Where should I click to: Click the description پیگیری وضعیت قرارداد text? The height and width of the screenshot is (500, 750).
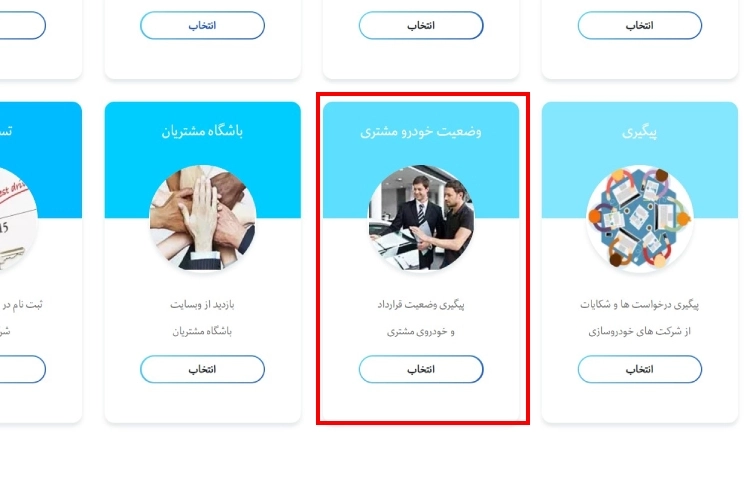click(x=421, y=304)
